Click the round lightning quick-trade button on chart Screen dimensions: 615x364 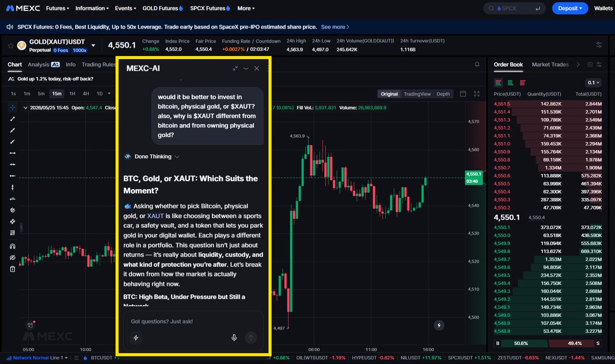tap(439, 325)
